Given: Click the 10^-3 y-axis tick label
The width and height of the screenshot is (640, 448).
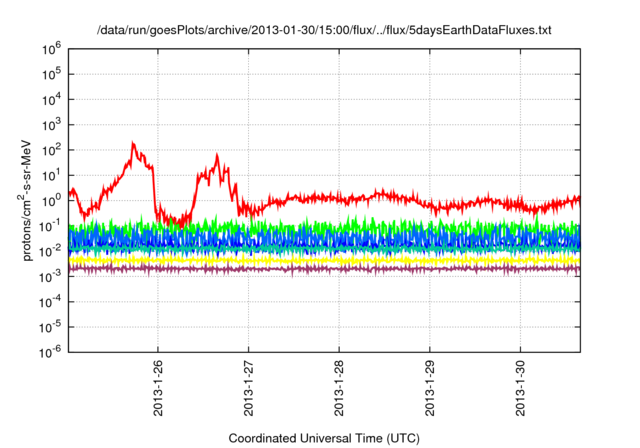Looking at the screenshot, I should 51,277.
